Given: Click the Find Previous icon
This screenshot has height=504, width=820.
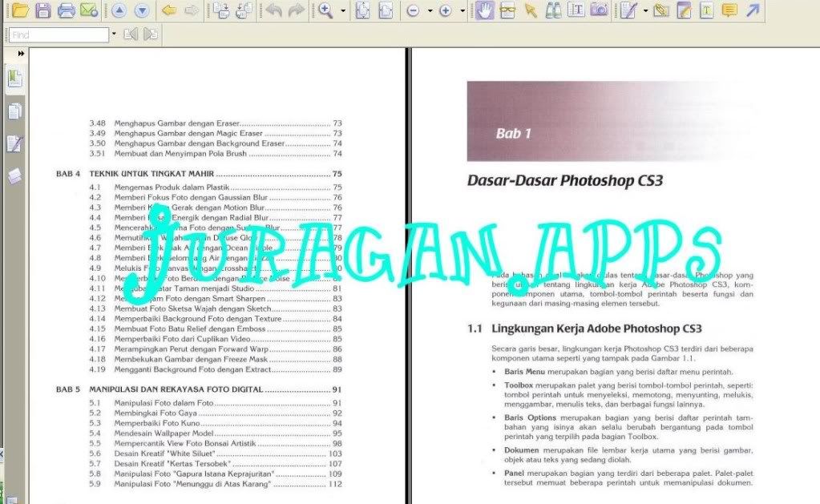Looking at the screenshot, I should (130, 34).
